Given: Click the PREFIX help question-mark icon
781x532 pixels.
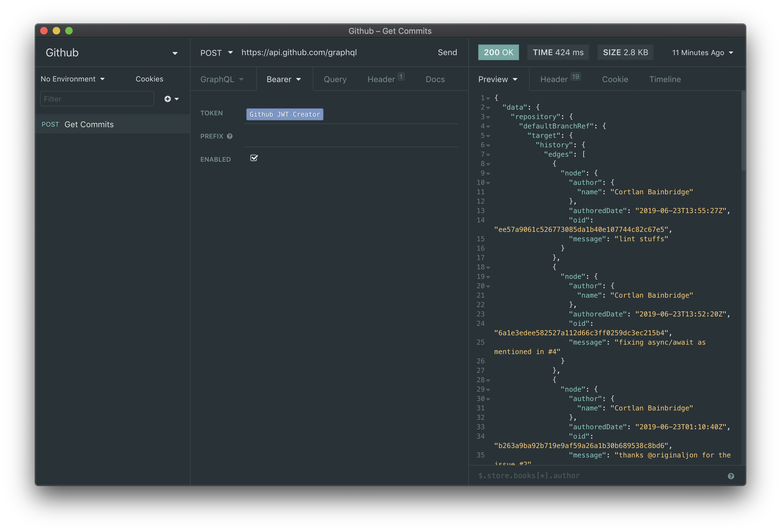Looking at the screenshot, I should (229, 136).
